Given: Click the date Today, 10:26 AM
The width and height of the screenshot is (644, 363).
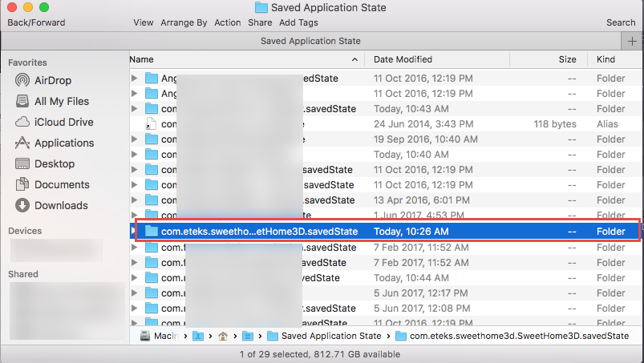Looking at the screenshot, I should coord(411,232).
